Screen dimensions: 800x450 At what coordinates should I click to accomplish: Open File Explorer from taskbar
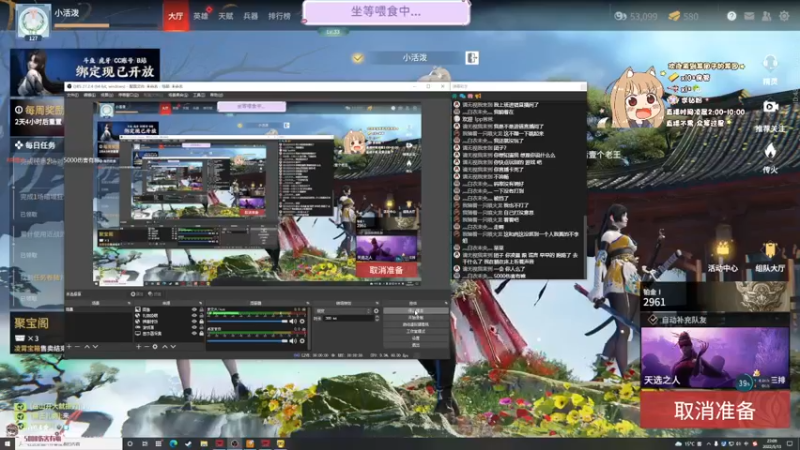pyautogui.click(x=204, y=444)
